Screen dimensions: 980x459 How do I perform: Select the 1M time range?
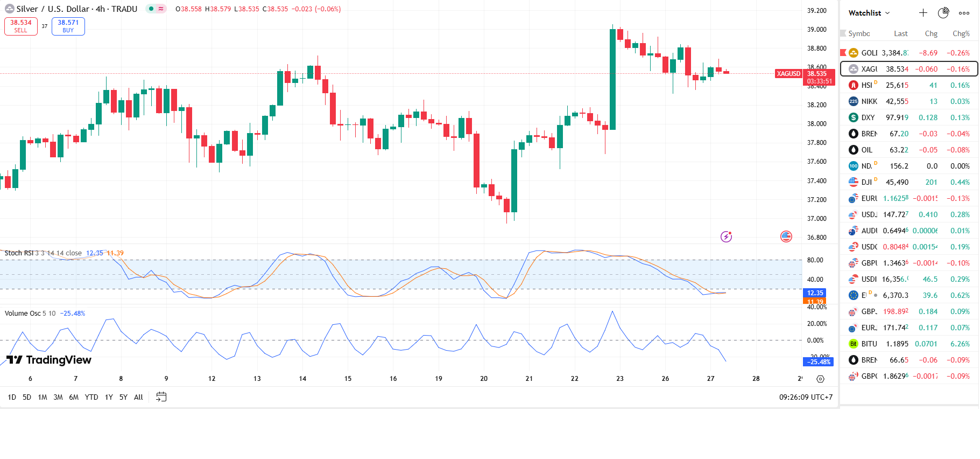[43, 397]
